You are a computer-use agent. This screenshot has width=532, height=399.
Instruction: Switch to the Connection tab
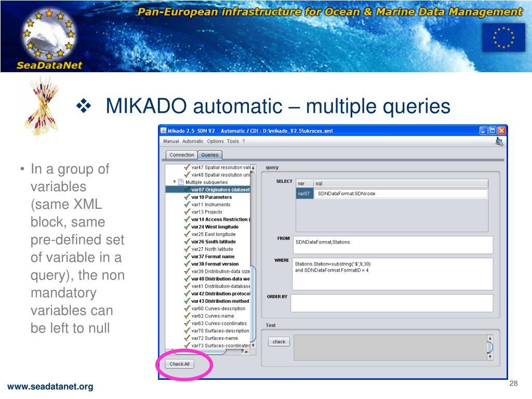[x=182, y=155]
